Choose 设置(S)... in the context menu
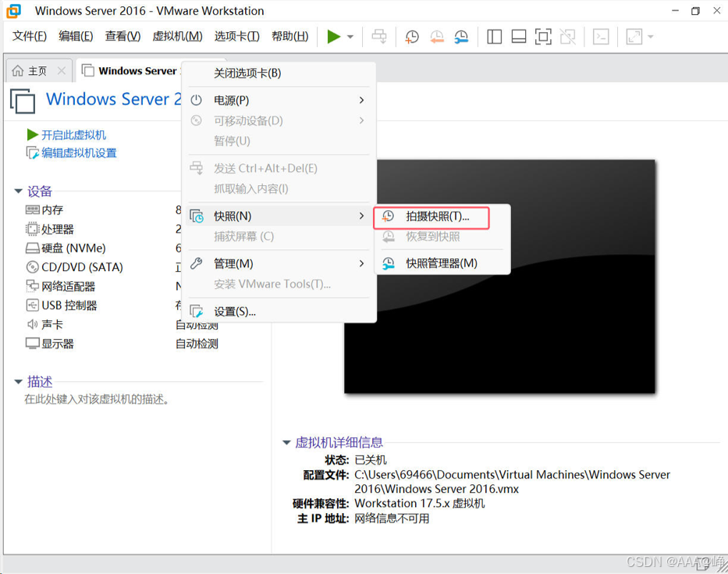The image size is (728, 574). coord(280,312)
